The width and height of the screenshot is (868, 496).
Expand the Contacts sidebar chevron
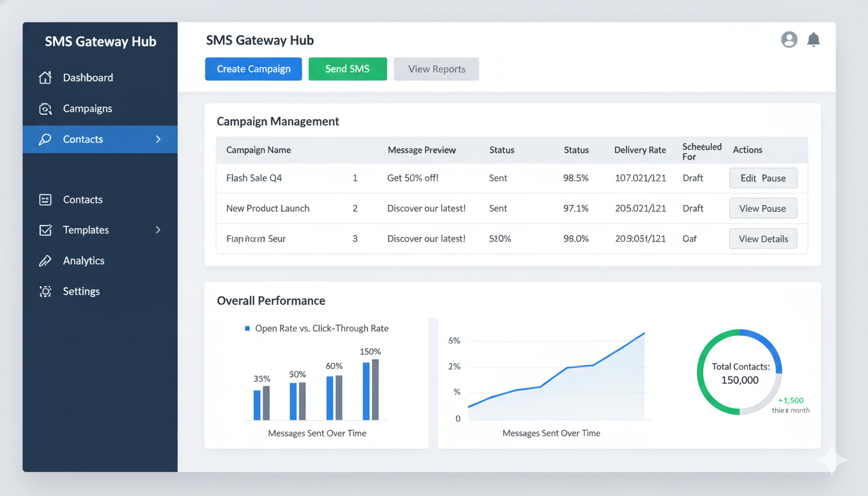pyautogui.click(x=158, y=139)
